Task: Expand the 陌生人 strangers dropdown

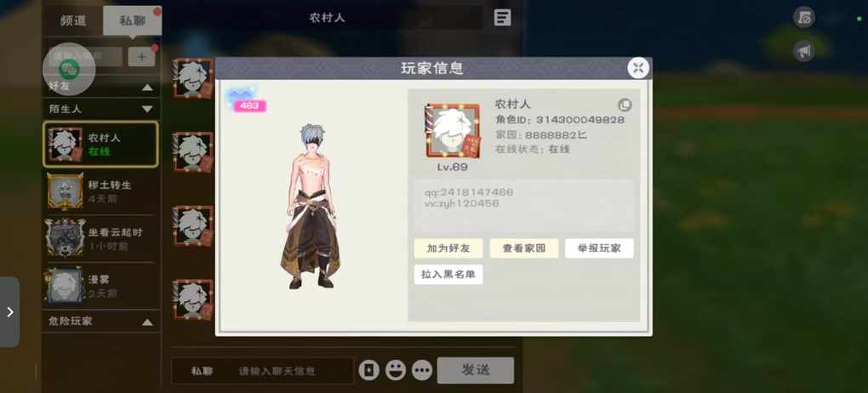Action: 146,109
